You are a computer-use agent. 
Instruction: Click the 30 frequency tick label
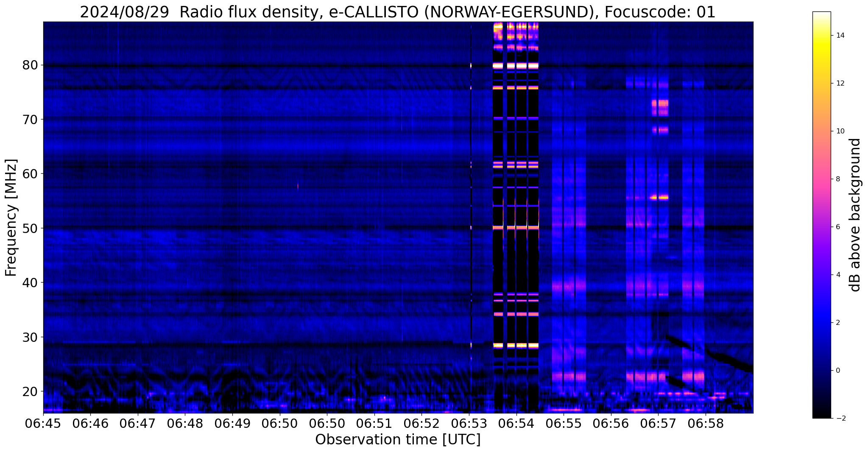coord(31,337)
